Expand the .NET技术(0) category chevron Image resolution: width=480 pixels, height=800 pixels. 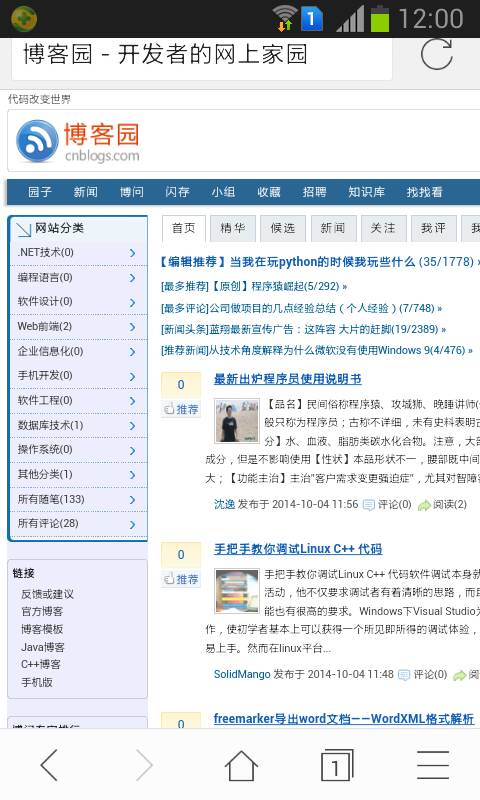(133, 253)
